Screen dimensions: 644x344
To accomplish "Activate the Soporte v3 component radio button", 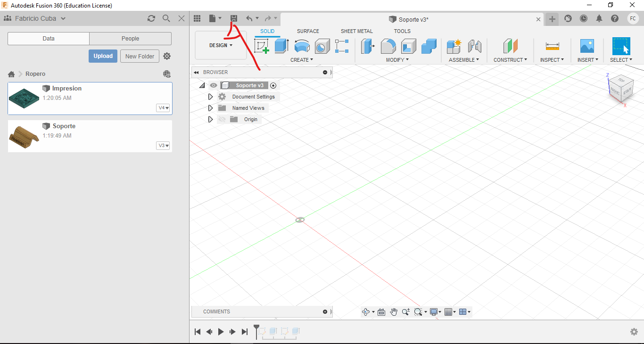I will [x=273, y=85].
